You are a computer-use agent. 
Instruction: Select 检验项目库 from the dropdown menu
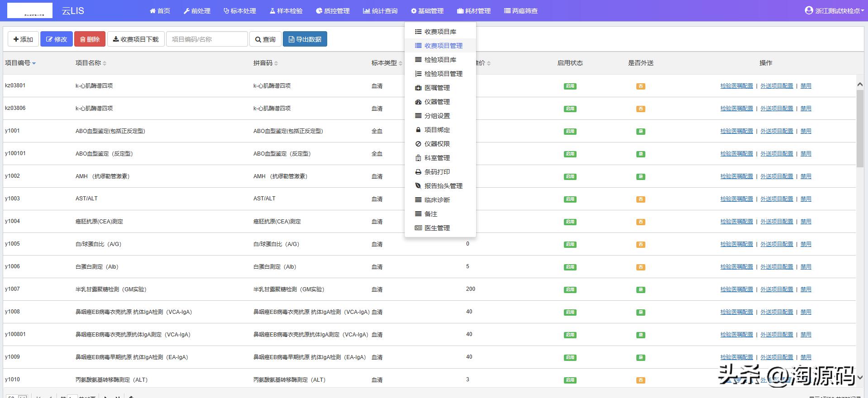(x=440, y=60)
